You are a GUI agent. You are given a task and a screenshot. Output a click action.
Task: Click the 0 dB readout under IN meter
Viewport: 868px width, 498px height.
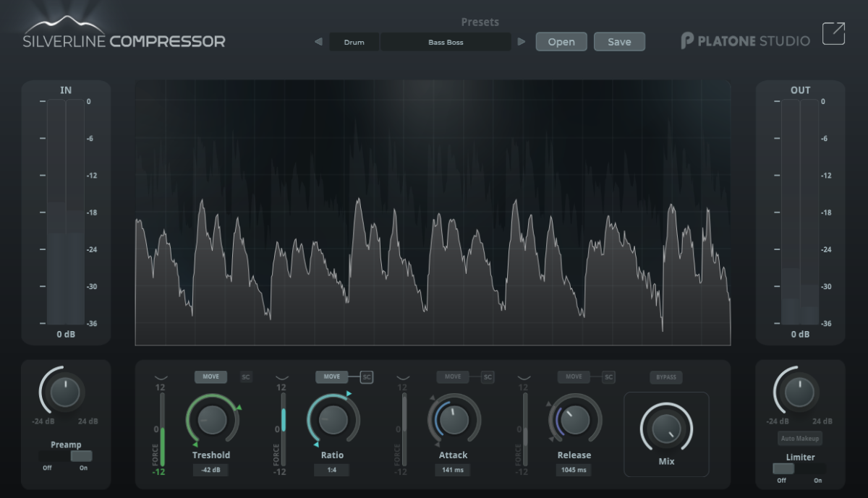click(x=66, y=335)
